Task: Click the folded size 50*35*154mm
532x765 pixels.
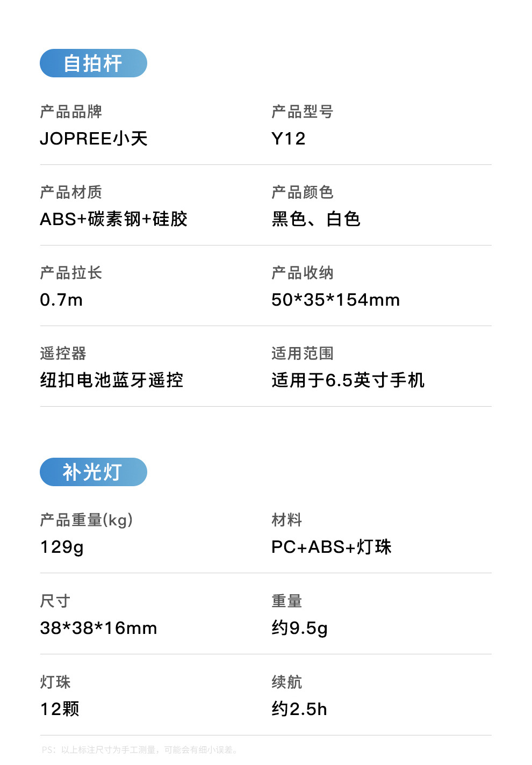Action: [335, 300]
